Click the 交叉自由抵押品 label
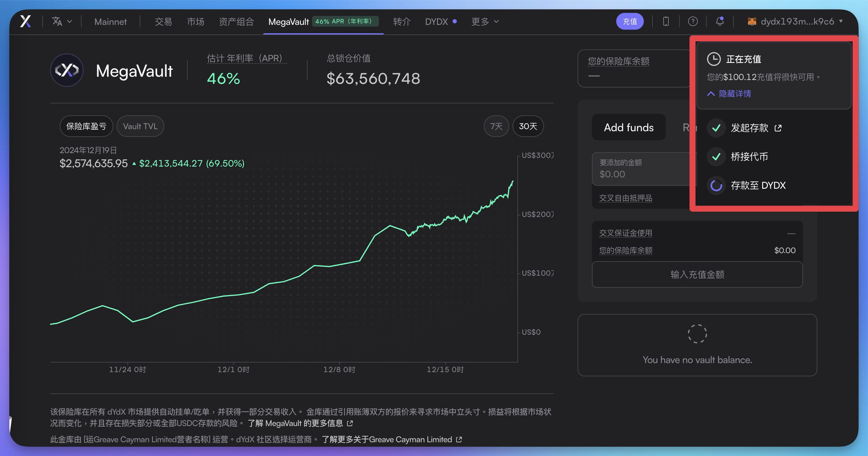The height and width of the screenshot is (456, 868). click(x=626, y=198)
